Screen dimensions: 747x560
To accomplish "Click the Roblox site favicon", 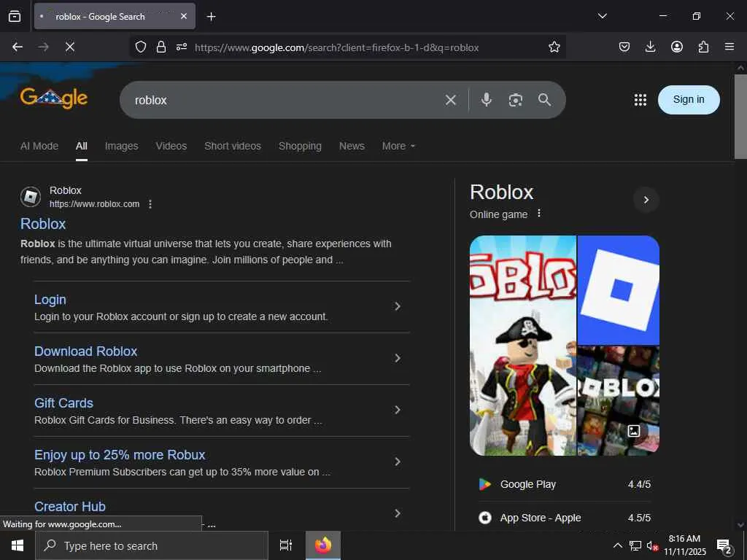I will click(x=31, y=197).
